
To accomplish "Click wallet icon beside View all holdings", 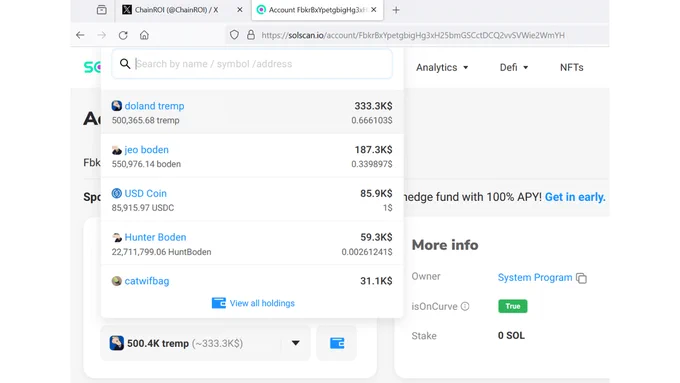I will pyautogui.click(x=219, y=303).
